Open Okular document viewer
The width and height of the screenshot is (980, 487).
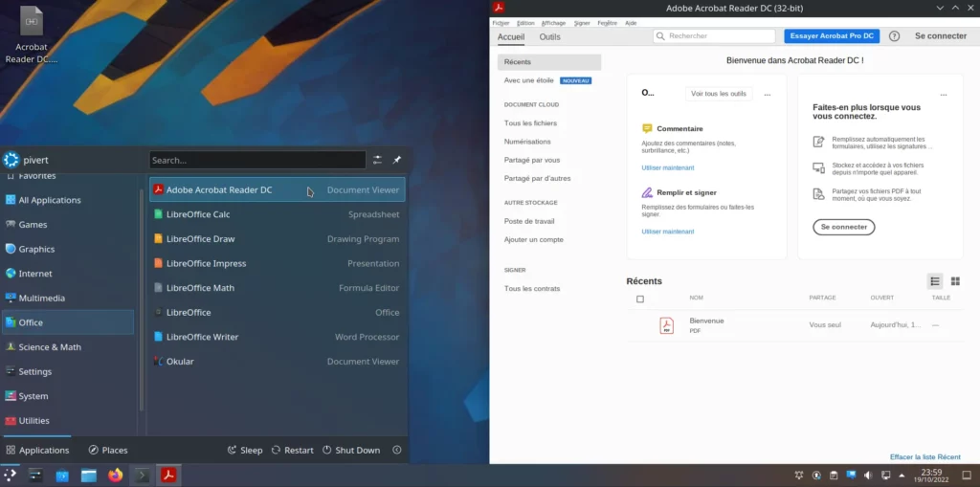(278, 361)
